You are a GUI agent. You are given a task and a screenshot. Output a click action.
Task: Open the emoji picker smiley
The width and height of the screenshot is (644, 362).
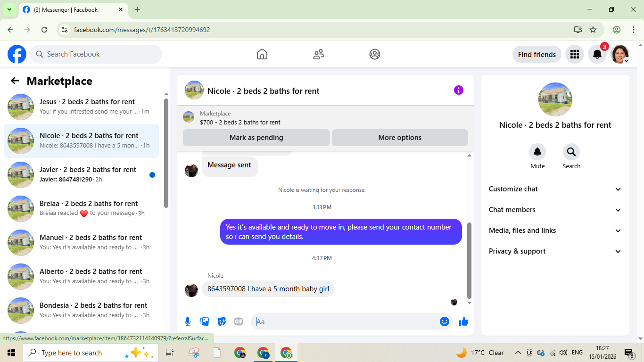pos(445,321)
